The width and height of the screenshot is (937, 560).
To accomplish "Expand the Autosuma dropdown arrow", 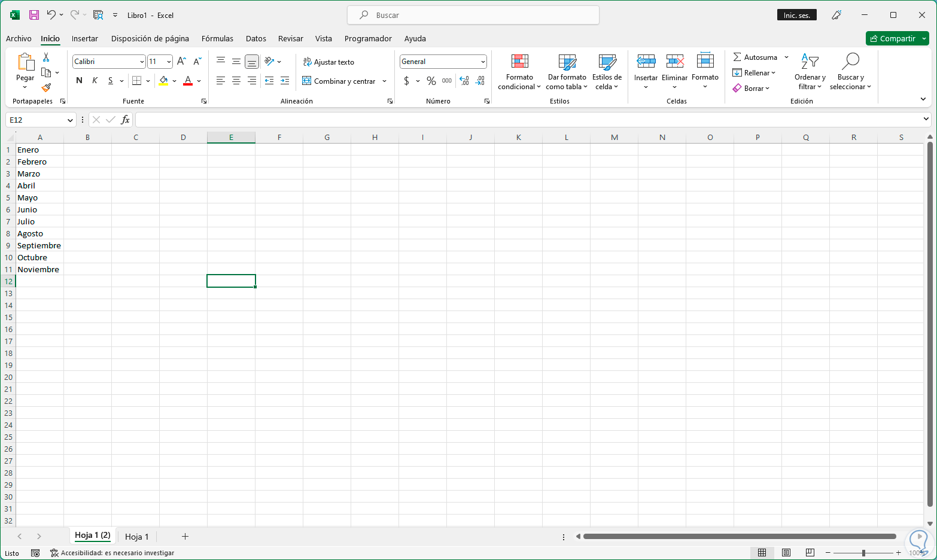I will (786, 57).
